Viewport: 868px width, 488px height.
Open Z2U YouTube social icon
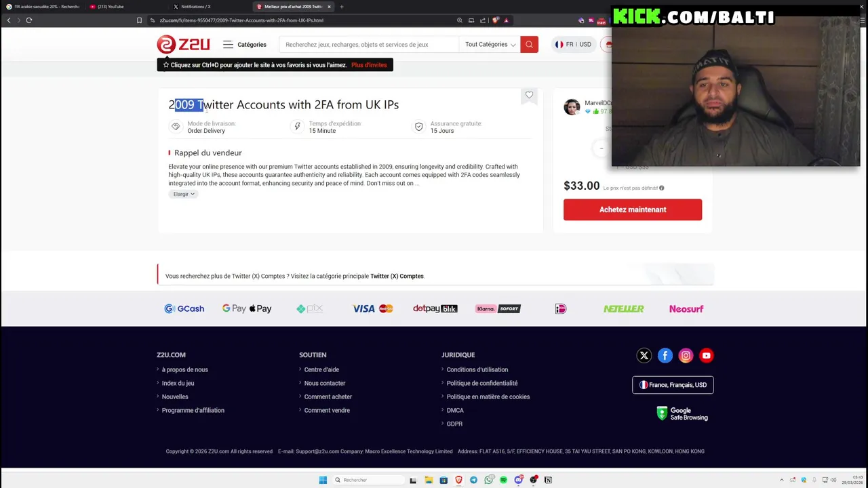706,356
